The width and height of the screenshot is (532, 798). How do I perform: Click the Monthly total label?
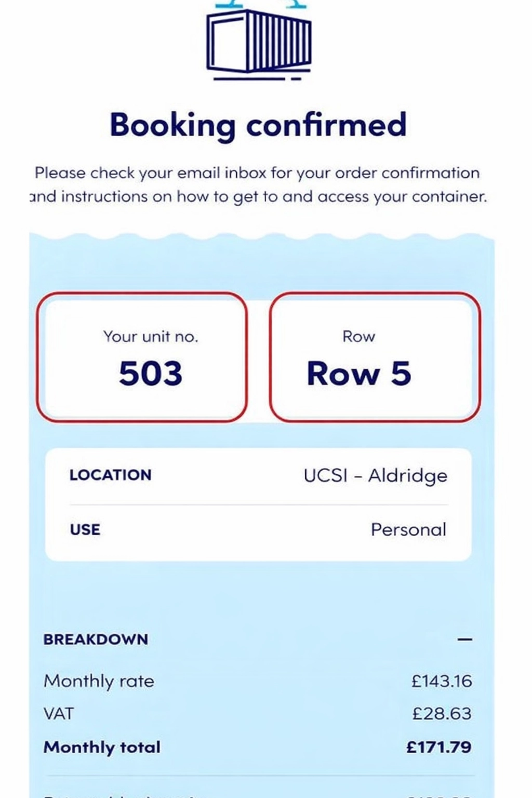point(102,747)
